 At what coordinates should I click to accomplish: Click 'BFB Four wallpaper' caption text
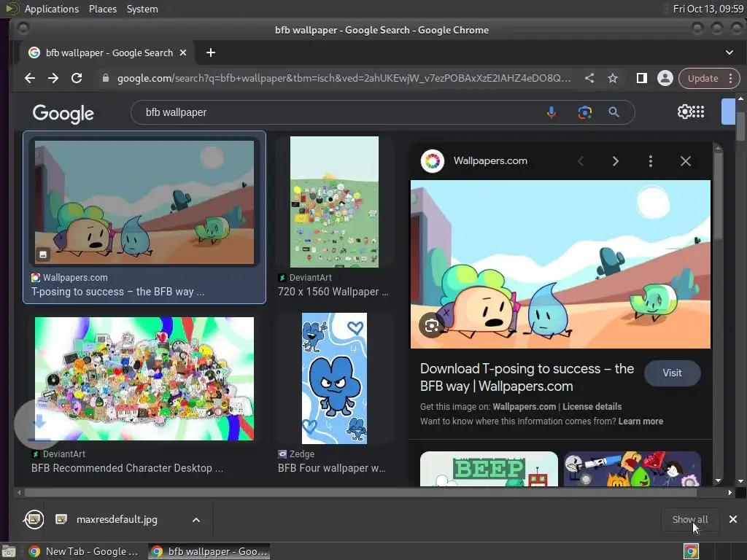click(332, 468)
